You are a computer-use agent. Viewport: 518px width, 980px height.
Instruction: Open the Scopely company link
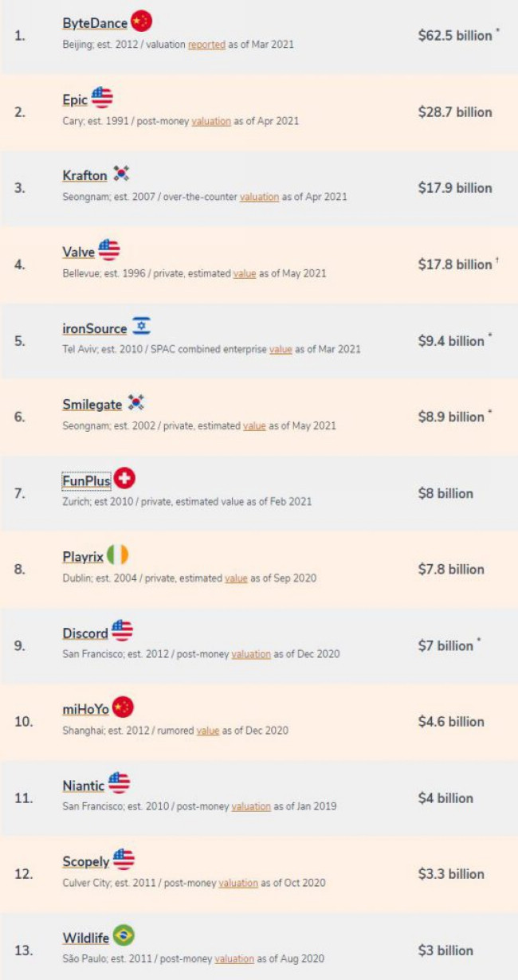(86, 862)
